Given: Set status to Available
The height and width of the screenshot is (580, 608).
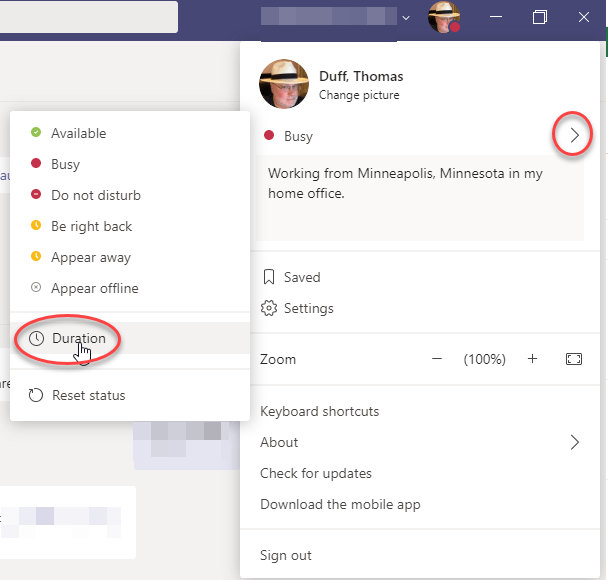Looking at the screenshot, I should coord(78,133).
